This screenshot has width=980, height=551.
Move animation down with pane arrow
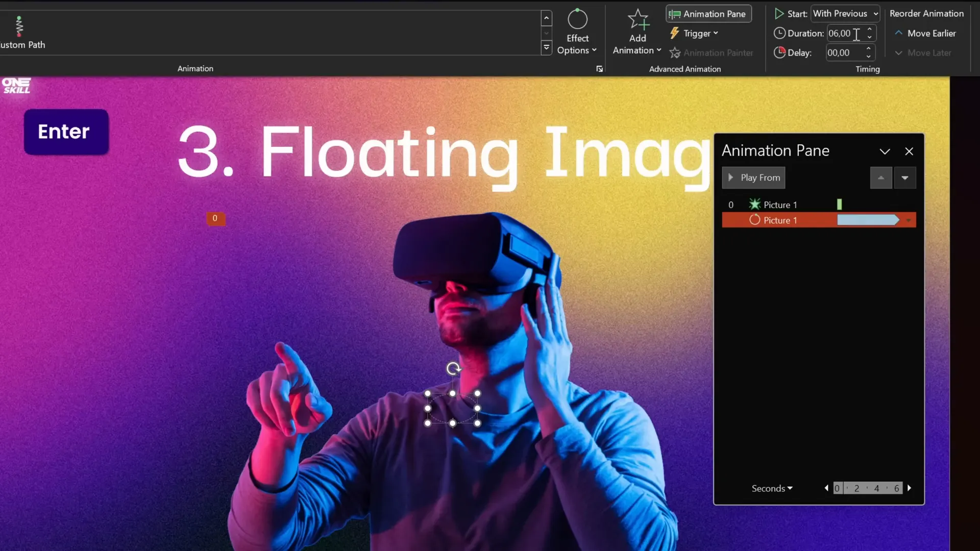click(904, 178)
